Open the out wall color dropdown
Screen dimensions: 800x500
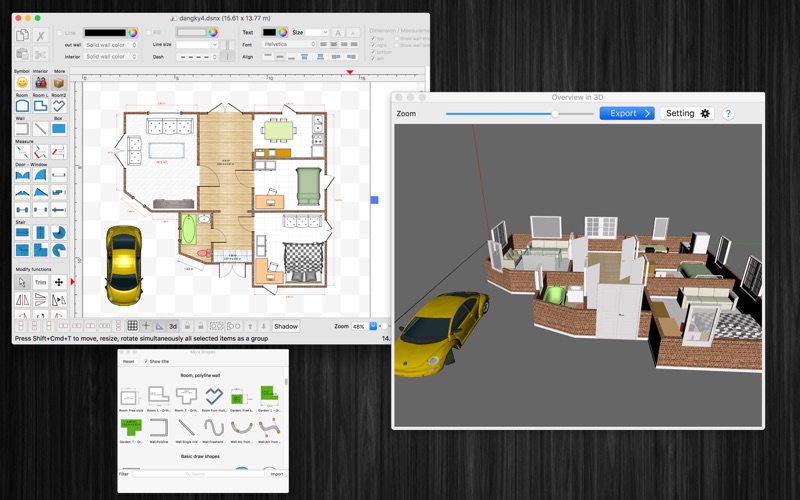111,45
